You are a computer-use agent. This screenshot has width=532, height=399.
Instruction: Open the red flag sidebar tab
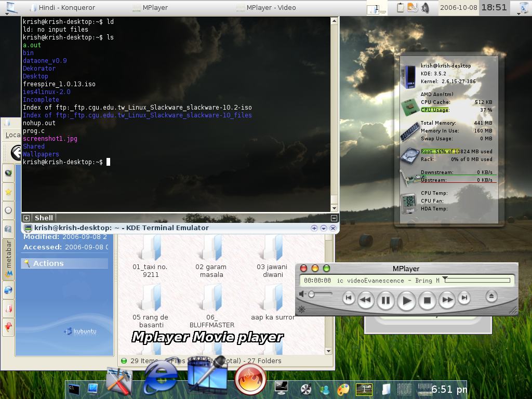8,327
